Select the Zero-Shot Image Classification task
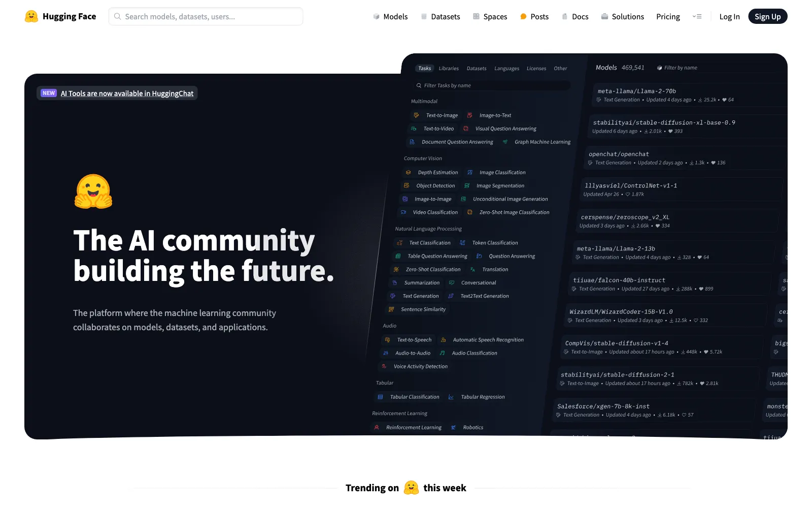812x508 pixels. (x=509, y=212)
